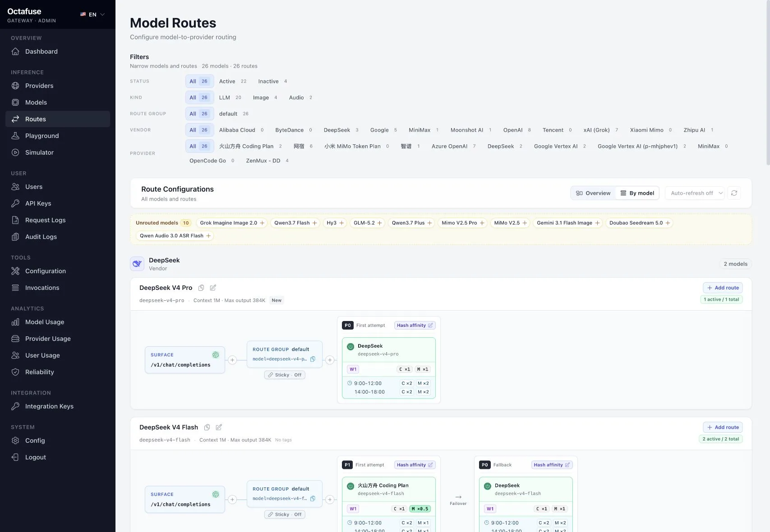
Task: Click the Audit Logs sidebar icon
Action: click(x=15, y=237)
